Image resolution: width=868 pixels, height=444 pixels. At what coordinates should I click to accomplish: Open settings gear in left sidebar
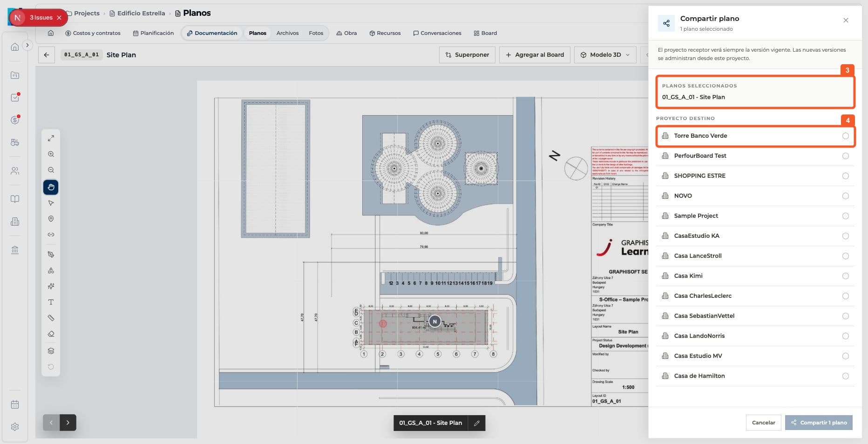tap(15, 427)
